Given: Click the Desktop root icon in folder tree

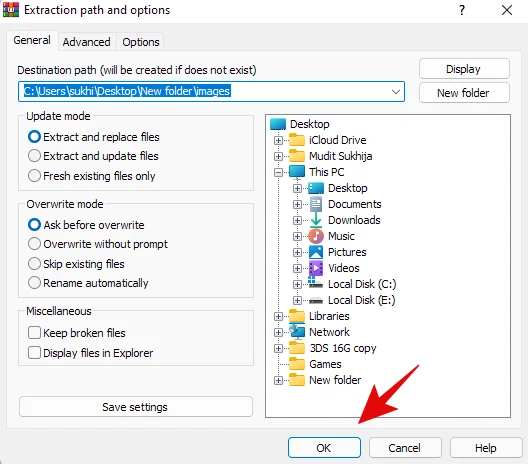Looking at the screenshot, I should (x=278, y=124).
